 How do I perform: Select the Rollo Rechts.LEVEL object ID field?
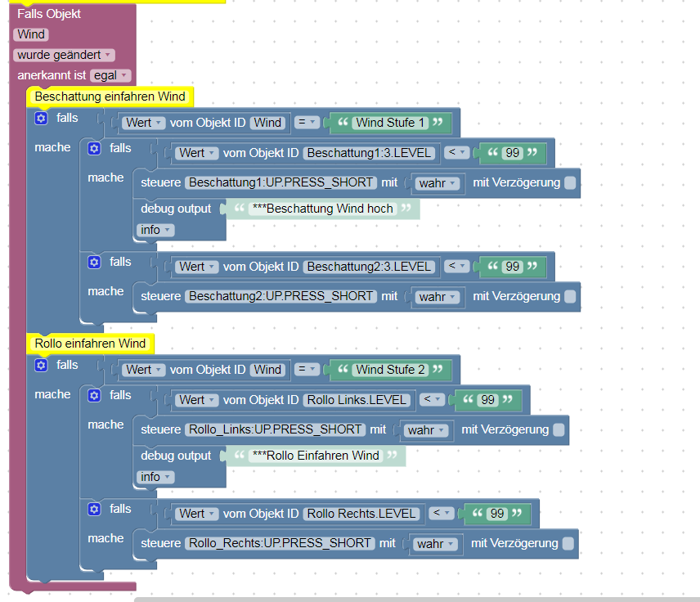(x=361, y=514)
